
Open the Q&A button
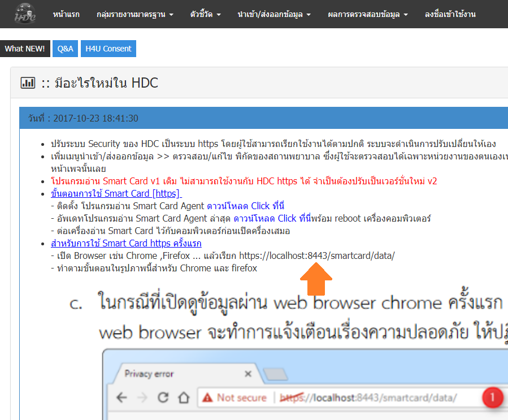(66, 49)
